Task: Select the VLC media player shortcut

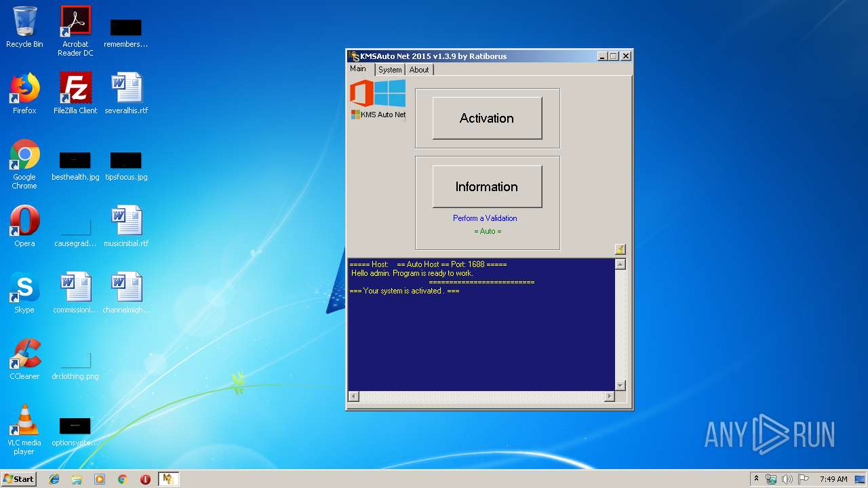Action: coord(24,430)
